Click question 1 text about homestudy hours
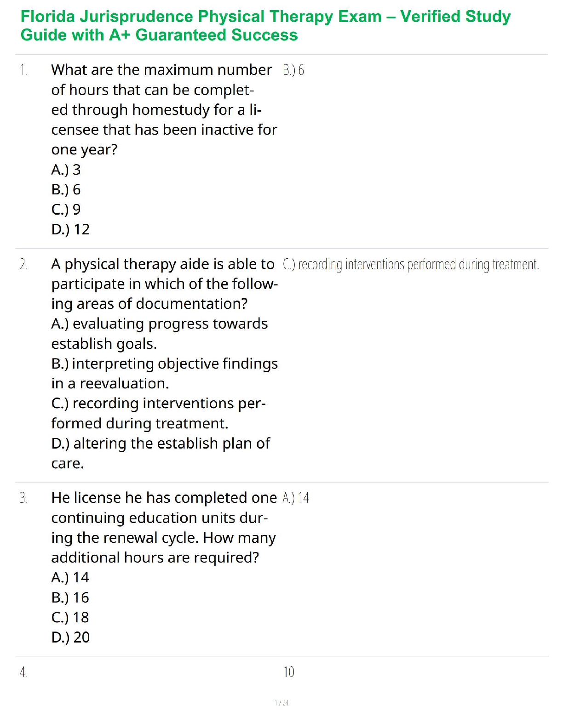This screenshot has width=563, height=728. (164, 110)
